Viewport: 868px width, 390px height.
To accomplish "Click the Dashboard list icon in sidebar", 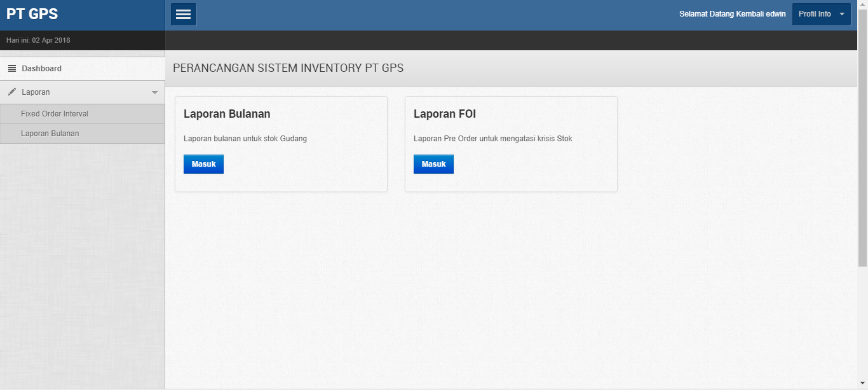I will coord(12,69).
